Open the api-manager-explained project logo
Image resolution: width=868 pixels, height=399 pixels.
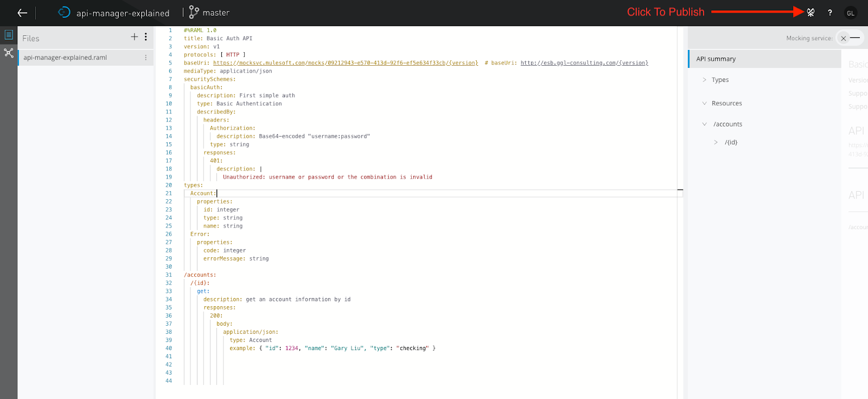64,12
